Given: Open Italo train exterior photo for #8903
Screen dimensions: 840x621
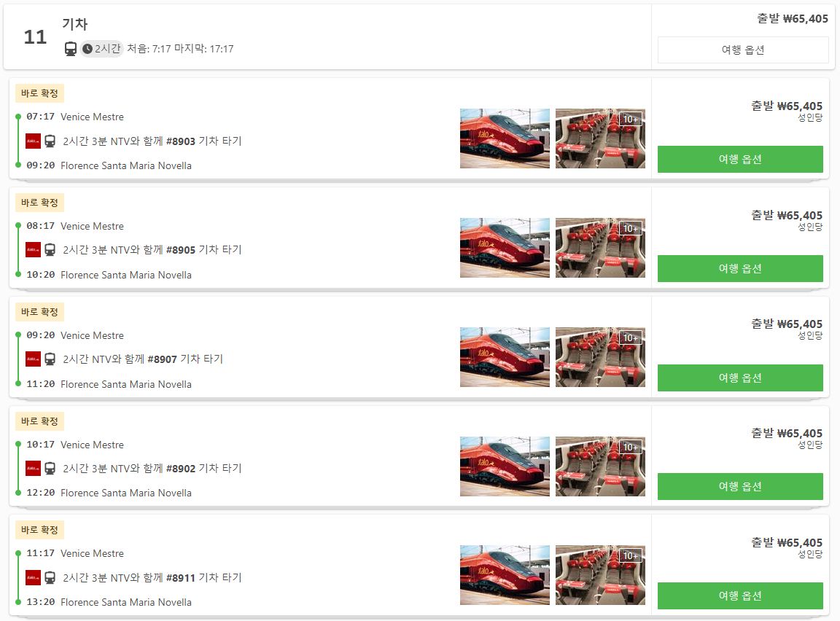Looking at the screenshot, I should 505,138.
